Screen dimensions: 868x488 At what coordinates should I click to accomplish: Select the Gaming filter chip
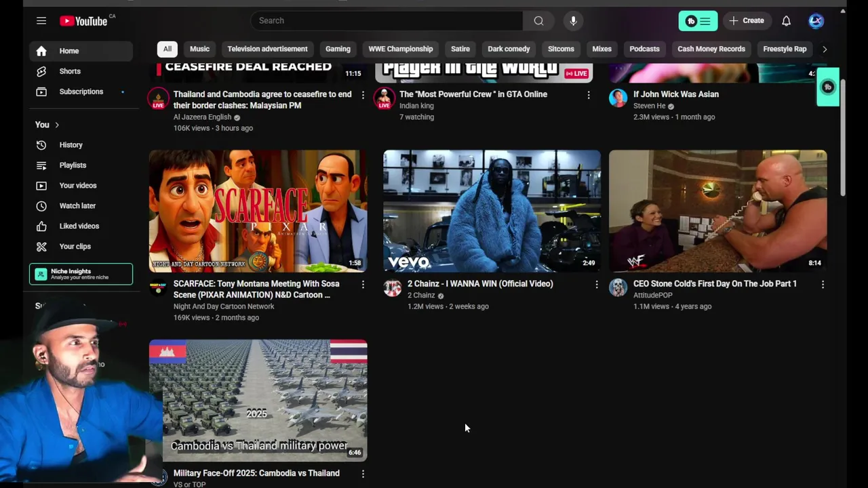coord(338,49)
